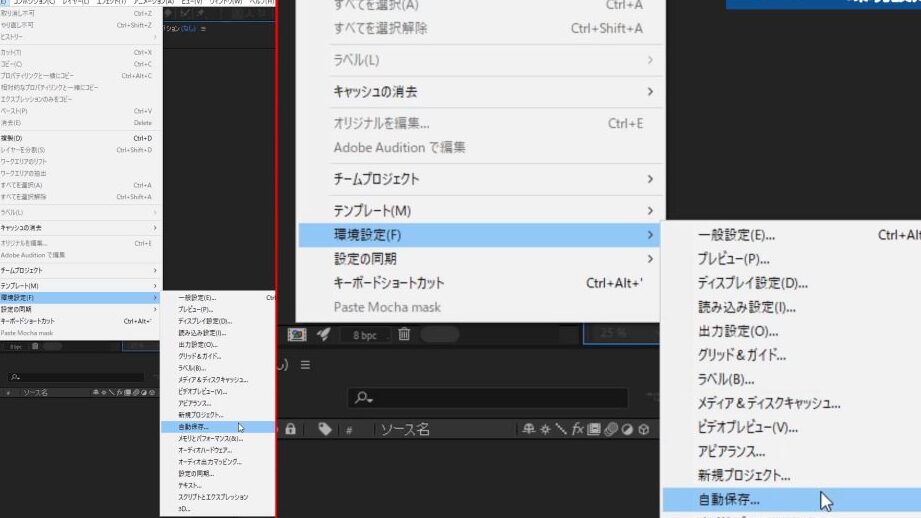The height and width of the screenshot is (518, 921).
Task: Click the fx effects switch icon in enlarged header
Action: tap(577, 429)
